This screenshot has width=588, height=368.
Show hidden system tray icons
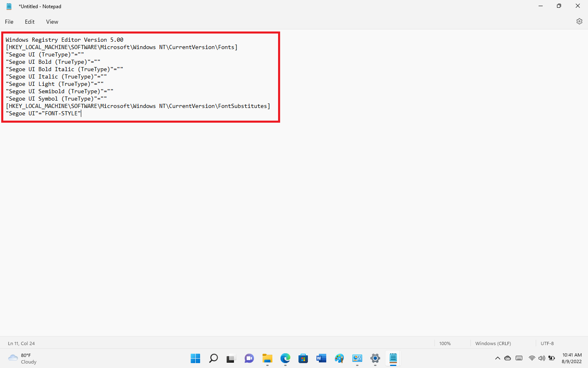tap(497, 358)
